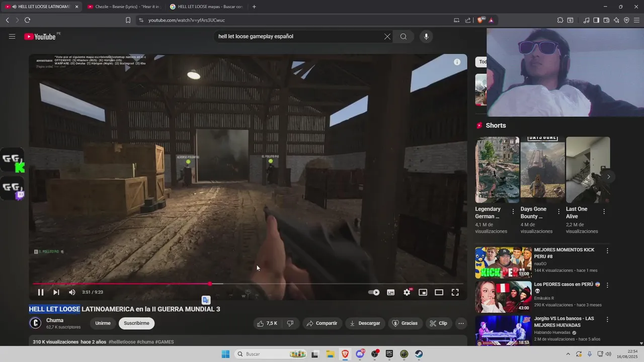Viewport: 644px width, 362px height.
Task: Create a Clip of the video
Action: [438, 323]
